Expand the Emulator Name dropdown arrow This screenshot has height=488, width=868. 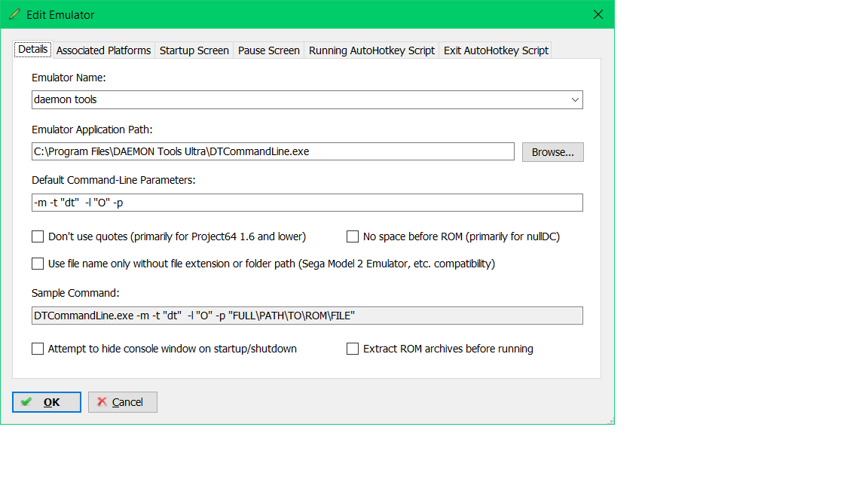tap(575, 99)
